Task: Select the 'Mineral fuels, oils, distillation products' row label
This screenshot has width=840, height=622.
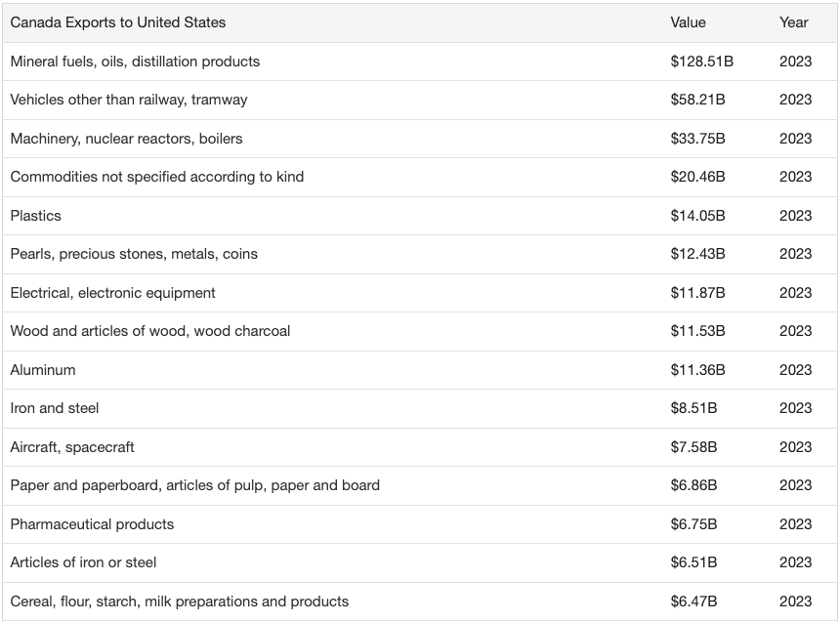Action: (x=135, y=62)
